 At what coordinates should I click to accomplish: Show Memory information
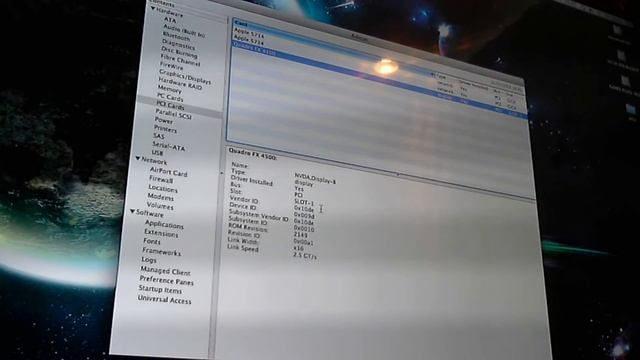169,89
